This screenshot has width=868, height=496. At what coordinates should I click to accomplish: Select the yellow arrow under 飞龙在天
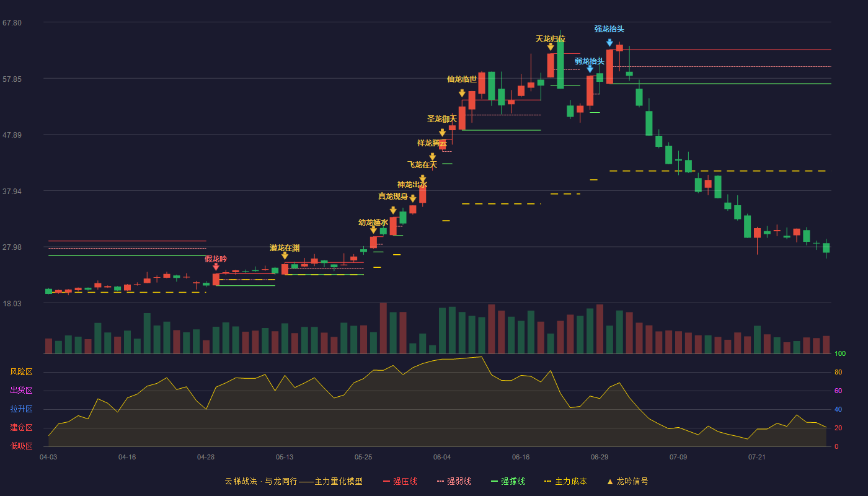pos(423,179)
